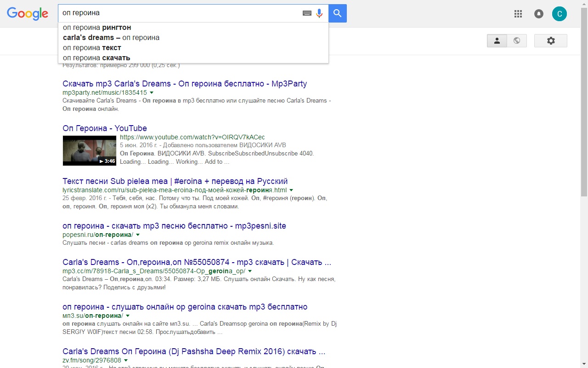Expand dropdown arrow next to мп3.su URL

[x=128, y=316]
